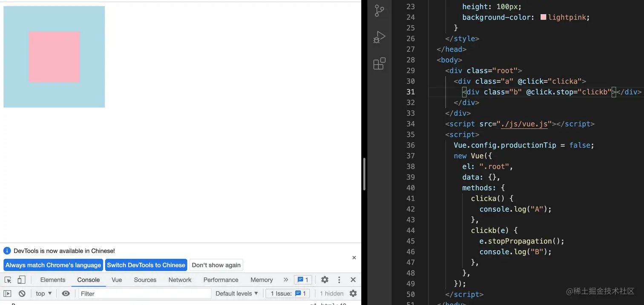The image size is (644, 305).
Task: Click the methods: { line
Action: click(483, 188)
